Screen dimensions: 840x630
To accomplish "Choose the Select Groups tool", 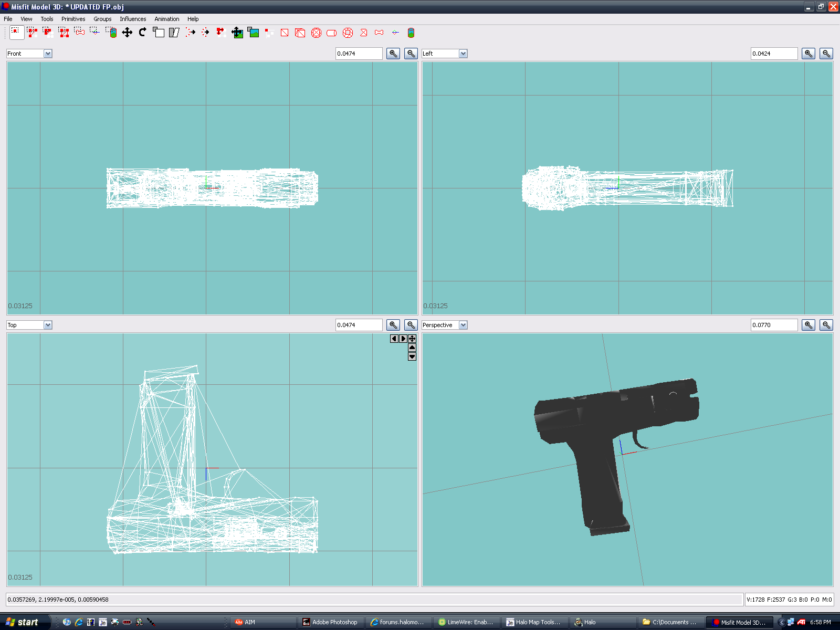I will coord(64,33).
